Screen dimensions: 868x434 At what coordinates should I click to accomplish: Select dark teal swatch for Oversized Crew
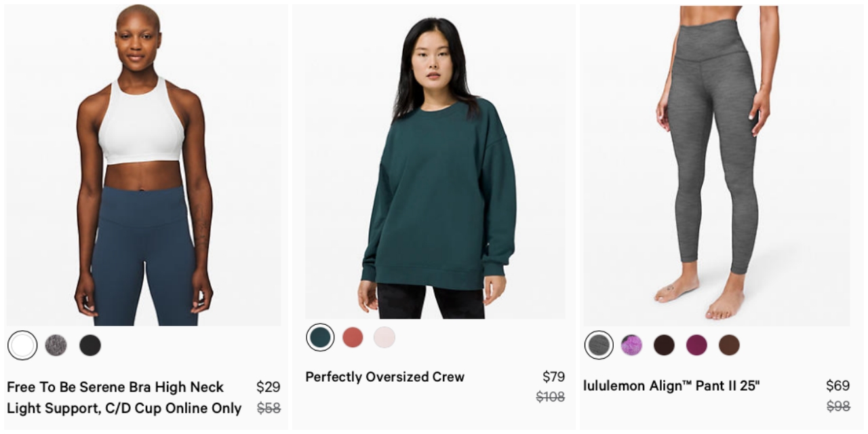point(320,337)
